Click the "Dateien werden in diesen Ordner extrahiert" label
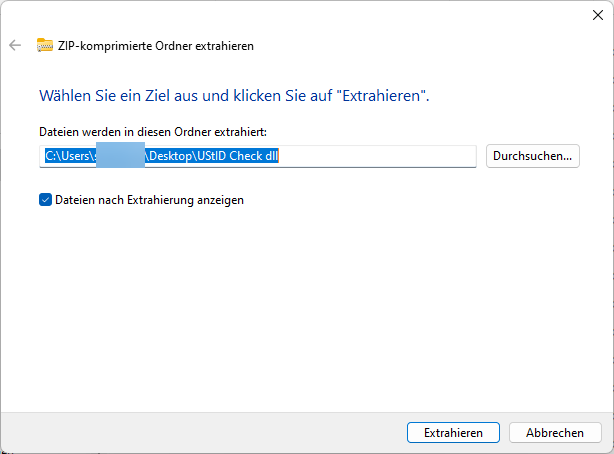 [x=152, y=131]
